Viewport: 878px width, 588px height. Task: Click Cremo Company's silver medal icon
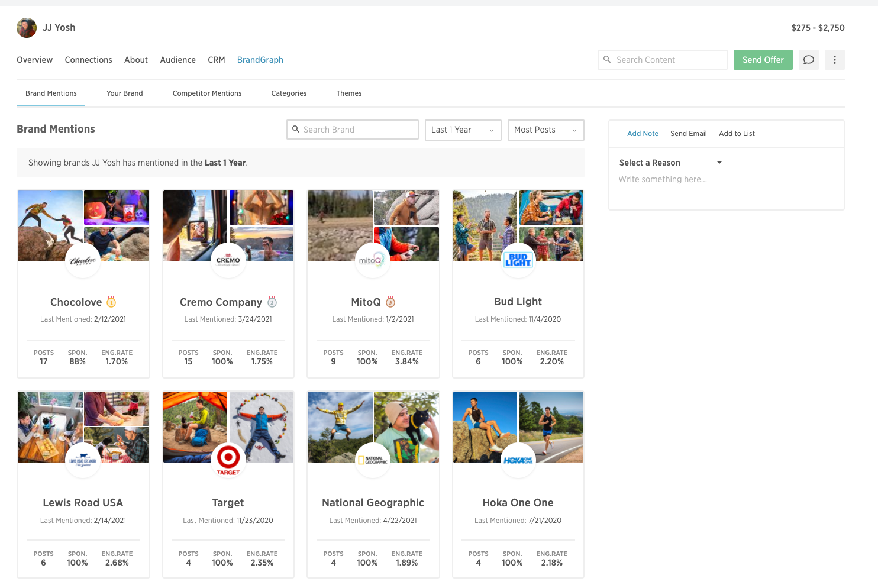pos(272,302)
